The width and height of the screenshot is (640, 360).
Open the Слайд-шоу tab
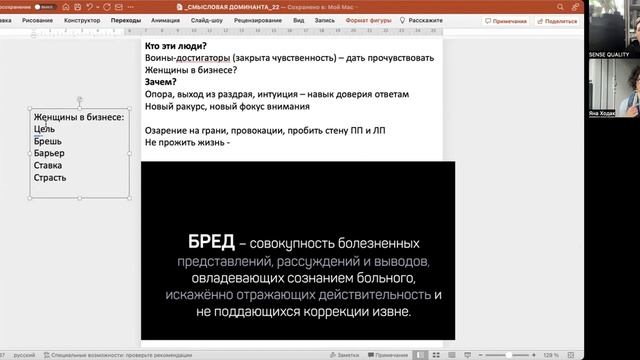207,20
